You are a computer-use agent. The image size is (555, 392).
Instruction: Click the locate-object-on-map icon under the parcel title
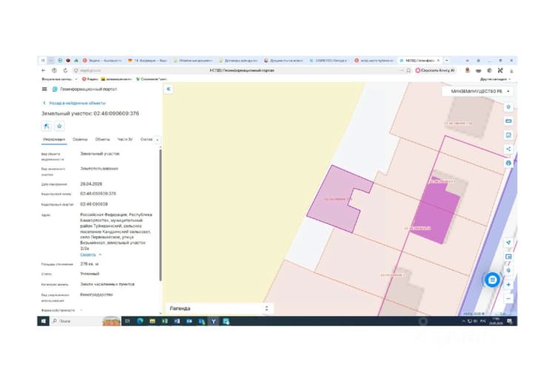(x=47, y=126)
